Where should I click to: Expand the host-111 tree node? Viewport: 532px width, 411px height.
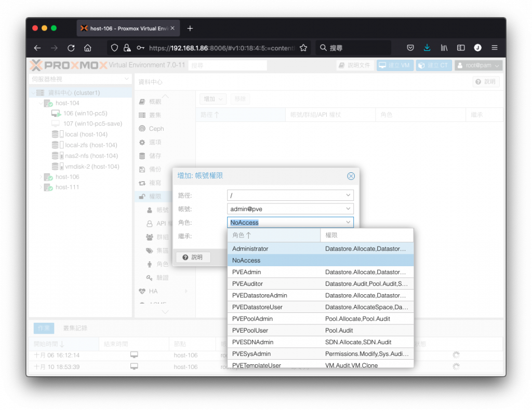41,187
